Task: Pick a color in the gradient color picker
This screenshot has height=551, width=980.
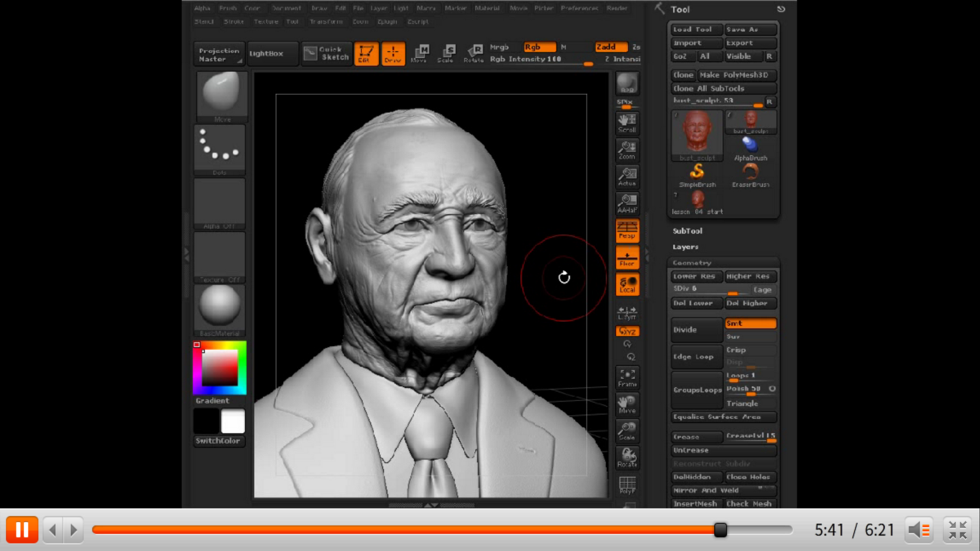Action: pyautogui.click(x=221, y=367)
